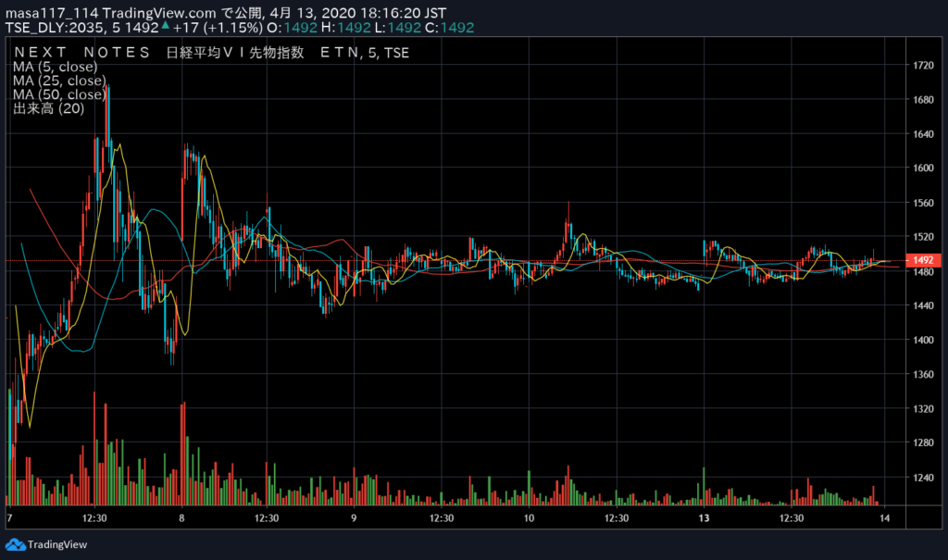Click the date label 10 on time axis
The width and height of the screenshot is (948, 560).
tap(529, 518)
